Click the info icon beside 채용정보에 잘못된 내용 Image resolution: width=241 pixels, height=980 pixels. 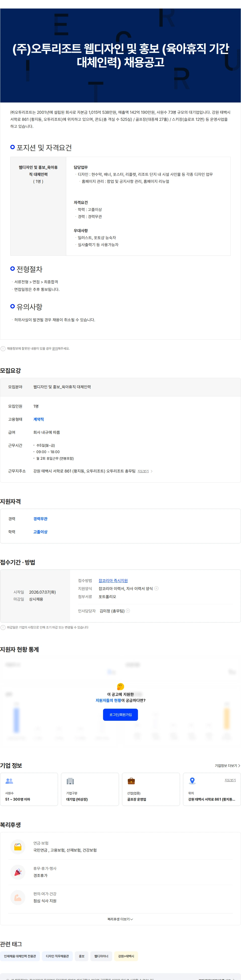[3, 348]
